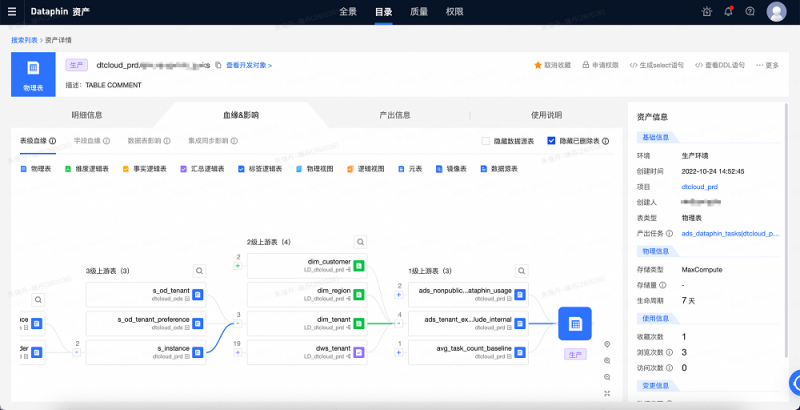
Task: Click 生成select语句 button
Action: pyautogui.click(x=656, y=65)
